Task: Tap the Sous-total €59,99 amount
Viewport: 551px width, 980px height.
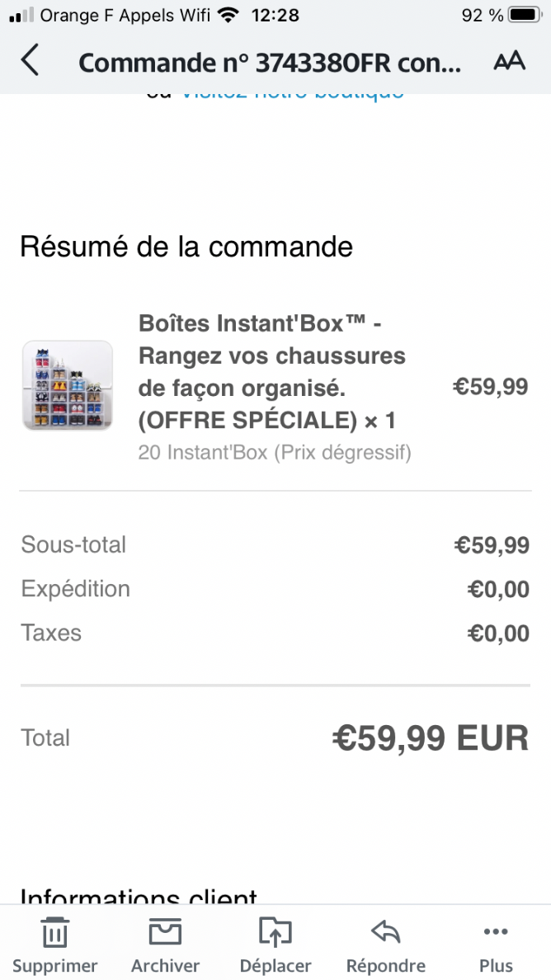Action: [492, 545]
